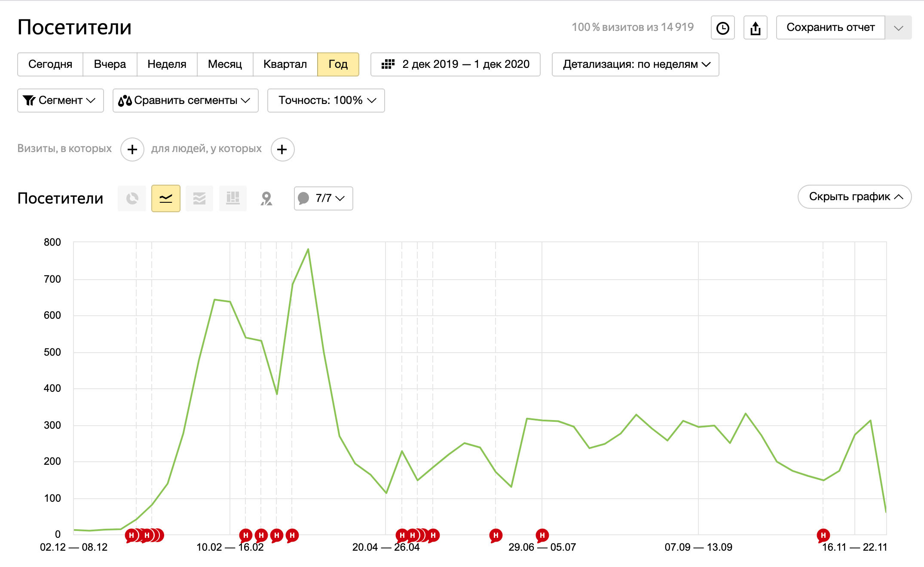Collapse chart with 'Скрыть график'

pyautogui.click(x=854, y=197)
